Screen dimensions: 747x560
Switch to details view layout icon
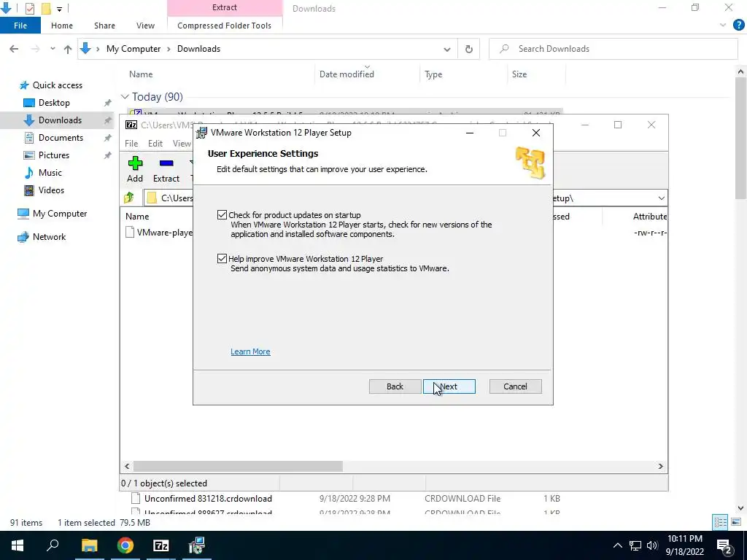720,522
